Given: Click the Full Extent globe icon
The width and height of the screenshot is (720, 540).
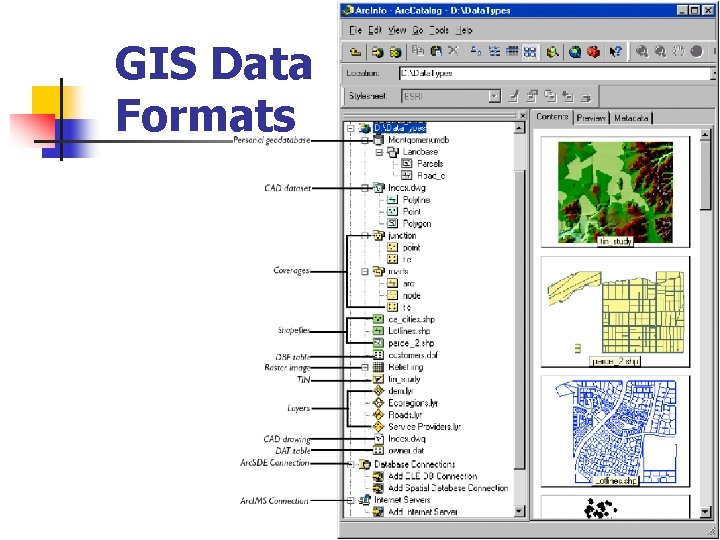Looking at the screenshot, I should [696, 51].
